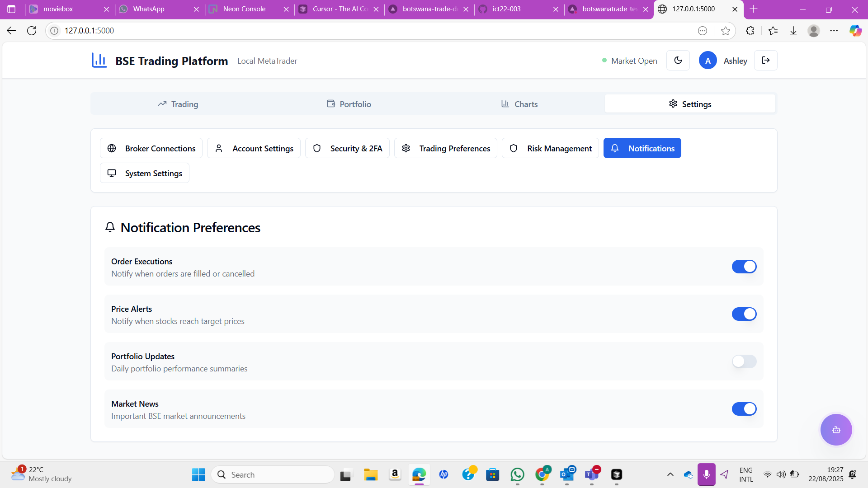This screenshot has height=488, width=868.
Task: Click the Ashley avatar circle
Action: [708, 61]
